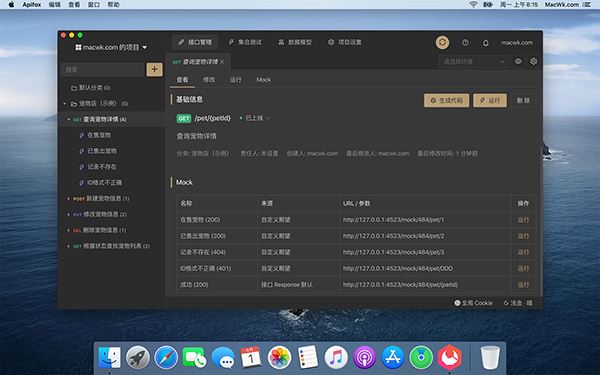
Task: Click the rocket icon beside ID格式不正确
Action: [x=82, y=183]
